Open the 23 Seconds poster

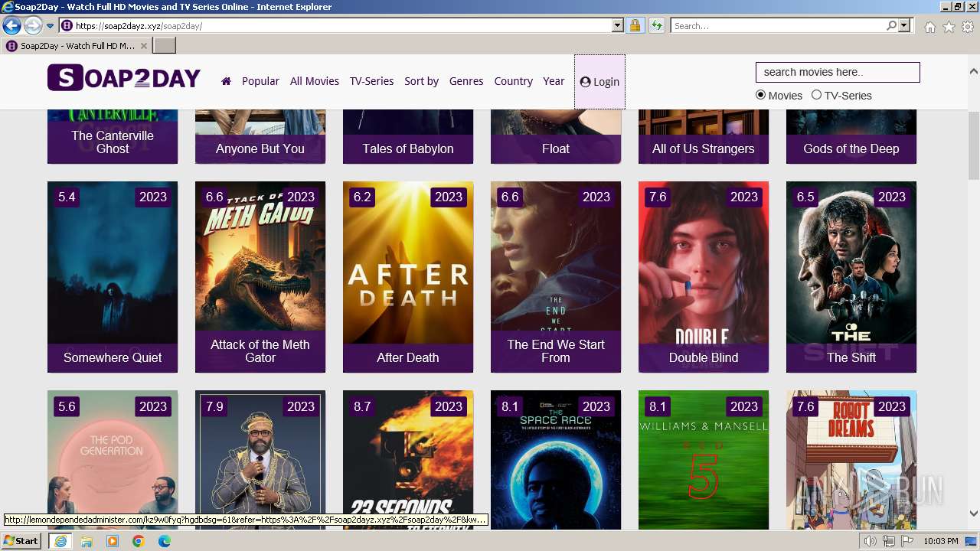[408, 459]
